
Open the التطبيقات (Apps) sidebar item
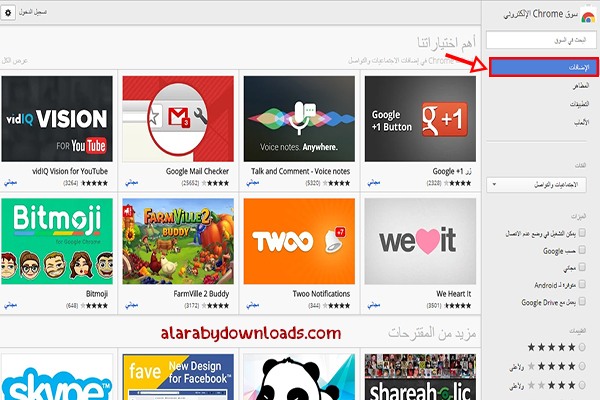point(579,104)
